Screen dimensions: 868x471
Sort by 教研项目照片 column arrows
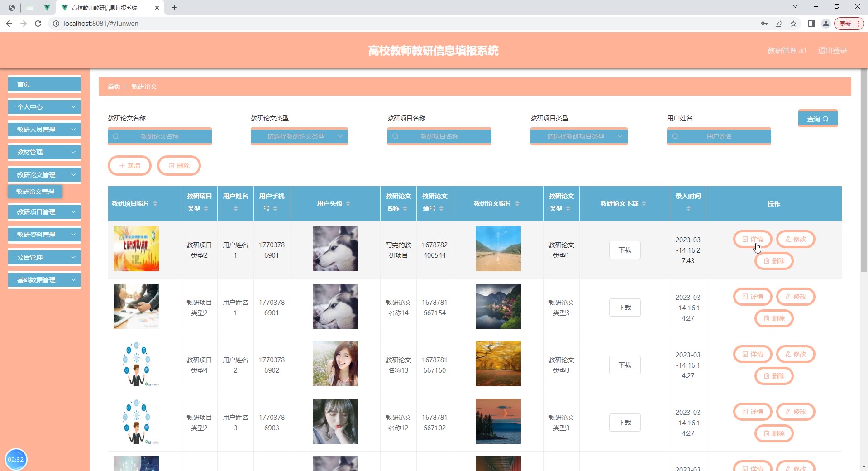click(155, 203)
